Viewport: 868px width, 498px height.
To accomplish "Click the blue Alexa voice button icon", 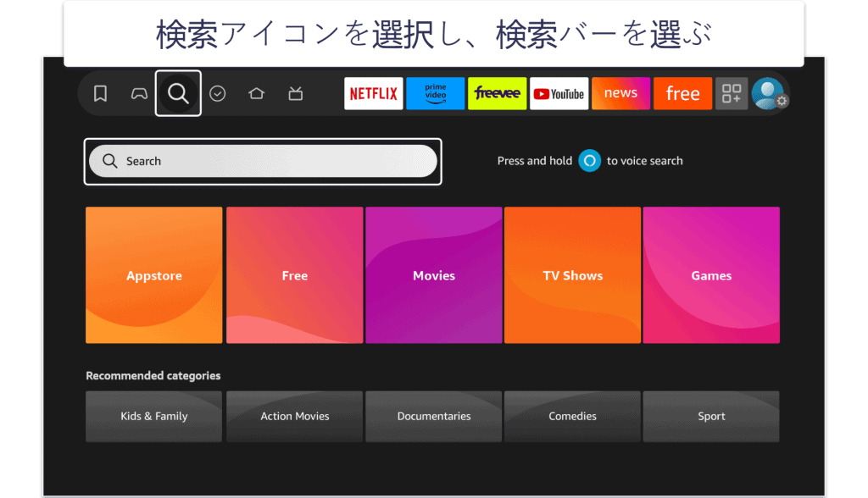I will pyautogui.click(x=590, y=161).
